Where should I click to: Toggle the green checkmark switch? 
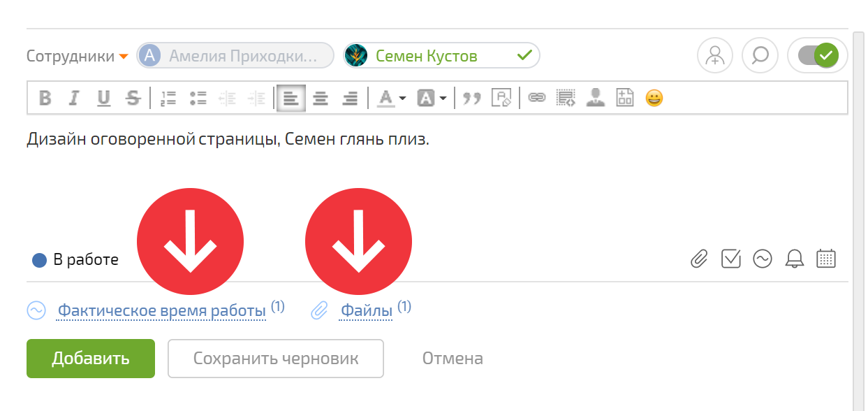[817, 55]
